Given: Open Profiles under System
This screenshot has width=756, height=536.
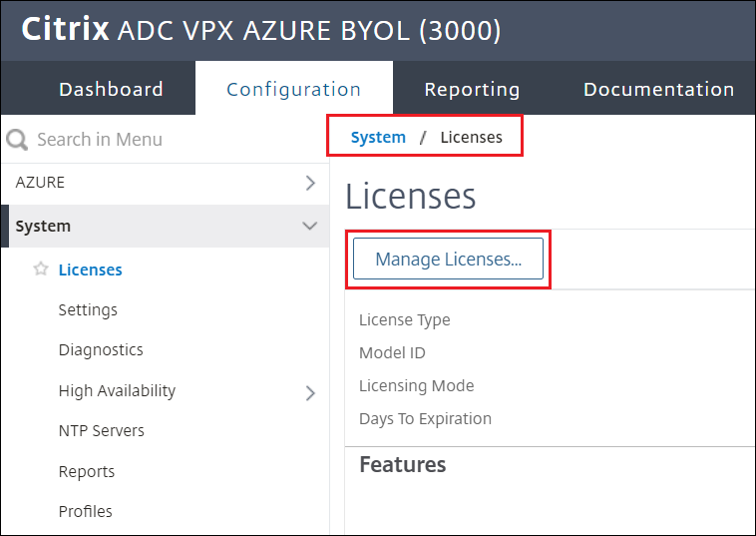Looking at the screenshot, I should click(x=86, y=511).
